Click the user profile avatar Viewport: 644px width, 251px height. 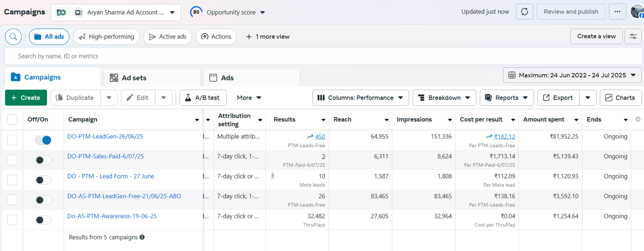tap(637, 12)
